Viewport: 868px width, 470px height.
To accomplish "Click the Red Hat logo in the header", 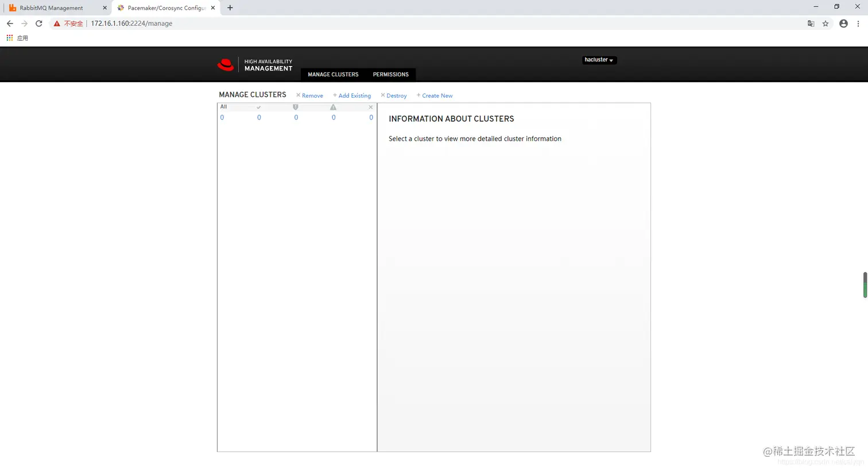I will coord(226,65).
